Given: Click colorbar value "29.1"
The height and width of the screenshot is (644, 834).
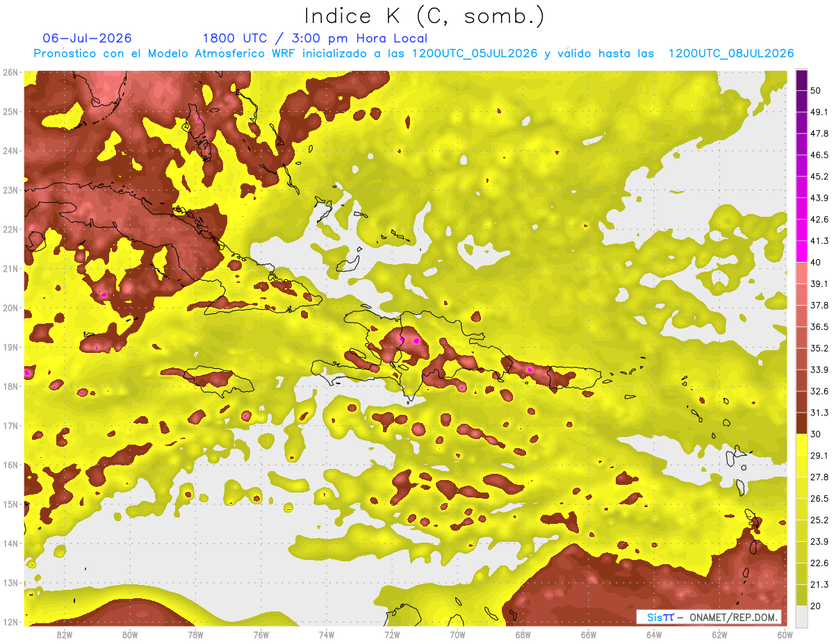Looking at the screenshot, I should 819,455.
